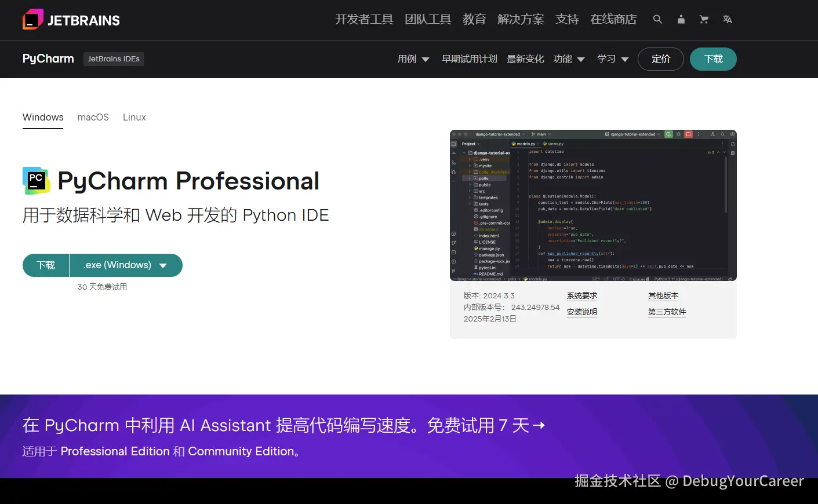
Task: Open 解决方案 menu
Action: [x=521, y=19]
